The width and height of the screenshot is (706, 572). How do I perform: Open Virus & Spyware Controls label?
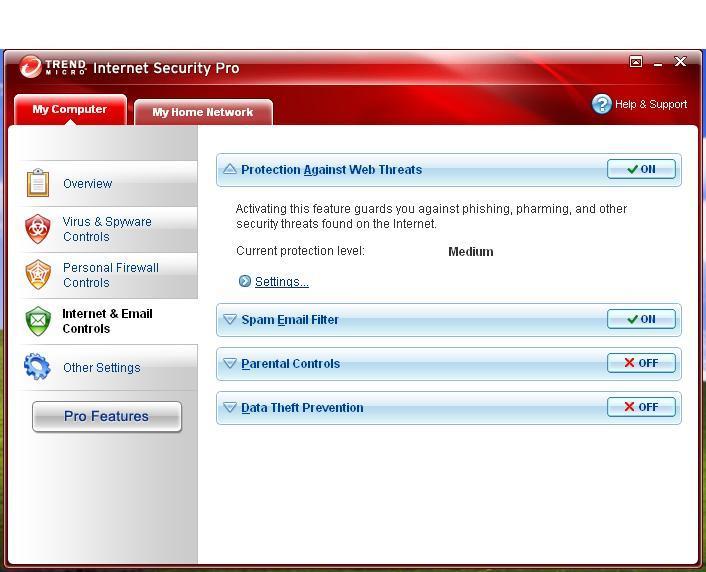[107, 229]
